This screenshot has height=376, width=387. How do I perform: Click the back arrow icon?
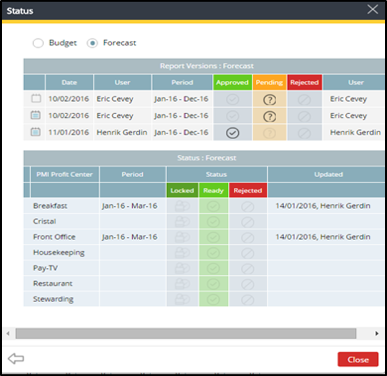click(x=16, y=359)
